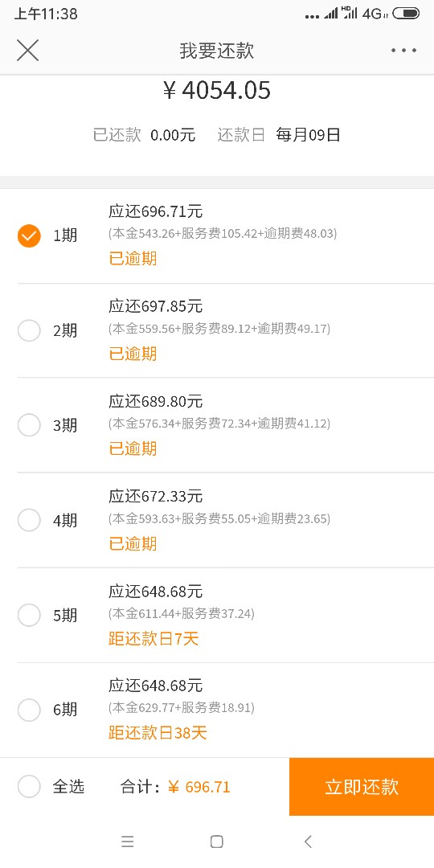
Task: Tap the 我要还款 page title
Action: 216,51
